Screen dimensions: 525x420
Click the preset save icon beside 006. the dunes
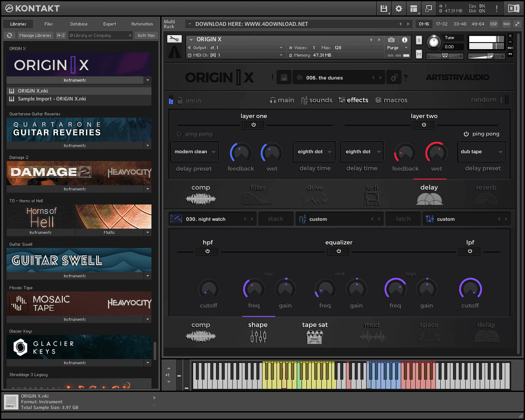click(x=284, y=78)
